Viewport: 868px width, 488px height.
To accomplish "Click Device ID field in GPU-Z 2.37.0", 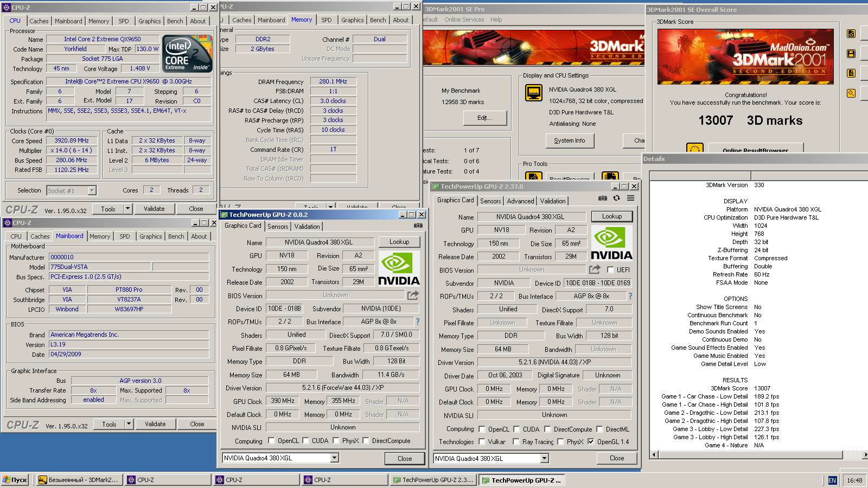I will coord(598,283).
